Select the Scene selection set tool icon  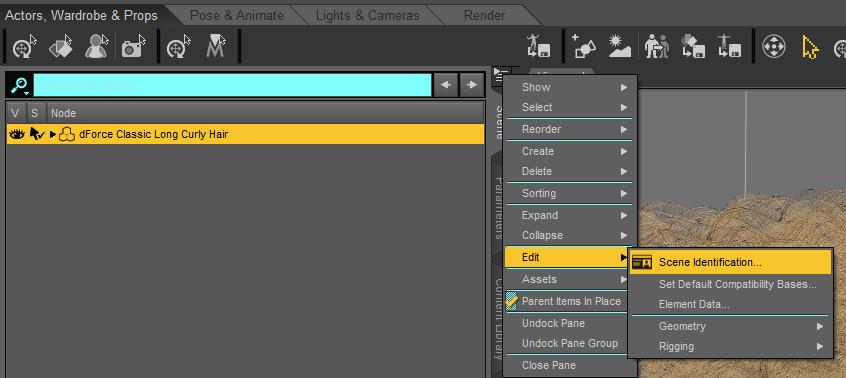(x=24, y=47)
